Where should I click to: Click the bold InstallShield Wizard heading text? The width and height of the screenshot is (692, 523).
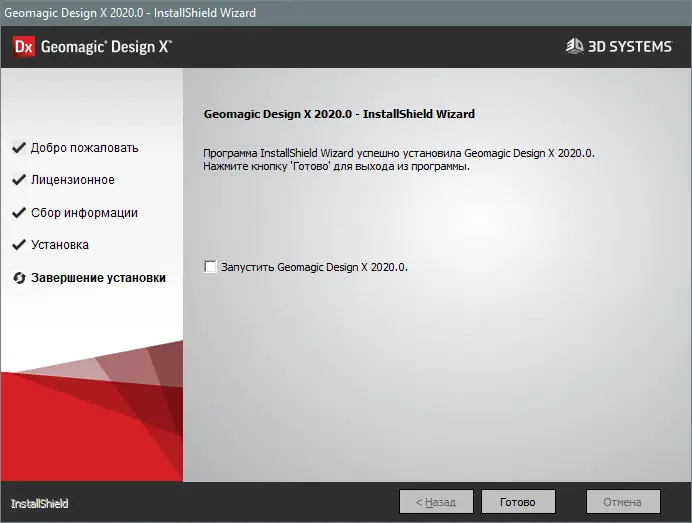pyautogui.click(x=339, y=114)
